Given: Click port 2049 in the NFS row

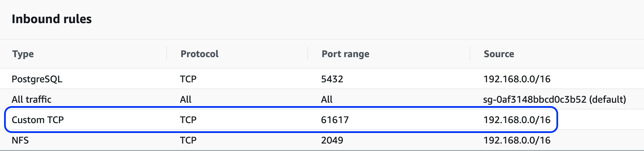Looking at the screenshot, I should (x=332, y=140).
